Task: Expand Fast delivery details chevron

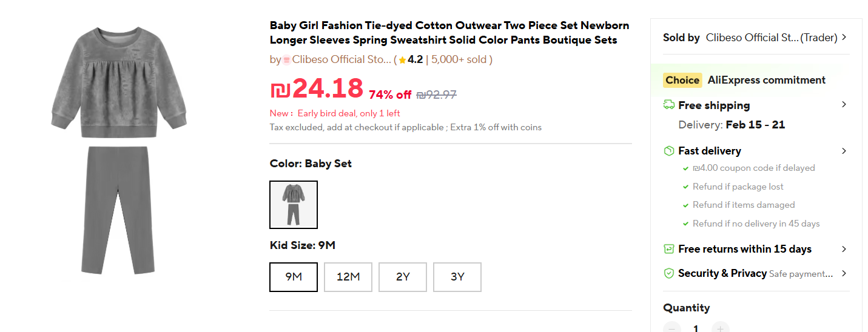Action: tap(844, 151)
